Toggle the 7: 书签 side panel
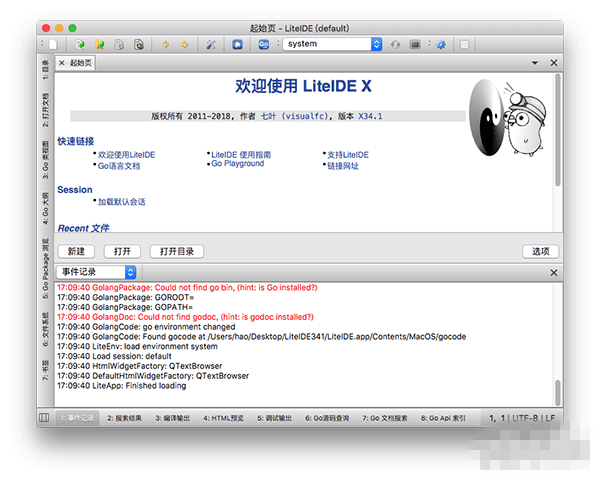Image resolution: width=600 pixels, height=480 pixels. click(45, 370)
